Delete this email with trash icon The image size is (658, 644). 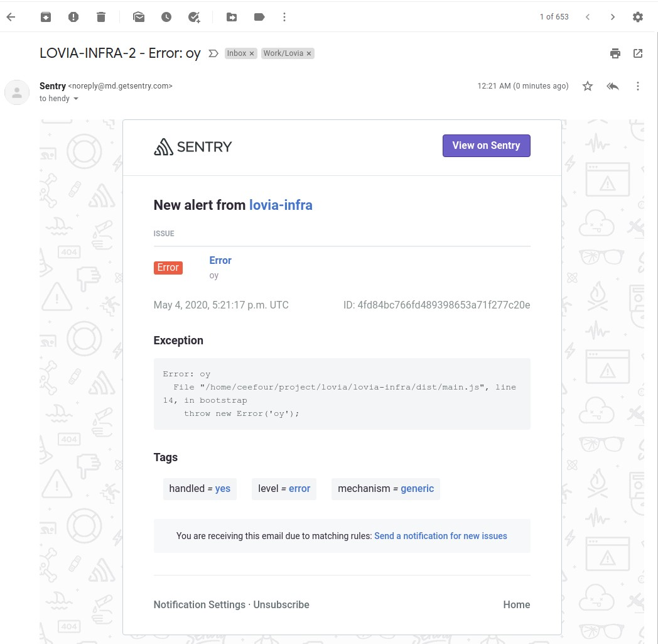(101, 17)
